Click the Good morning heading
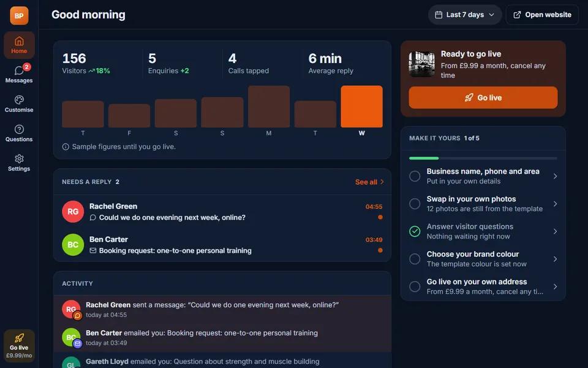This screenshot has width=588, height=368. [88, 15]
